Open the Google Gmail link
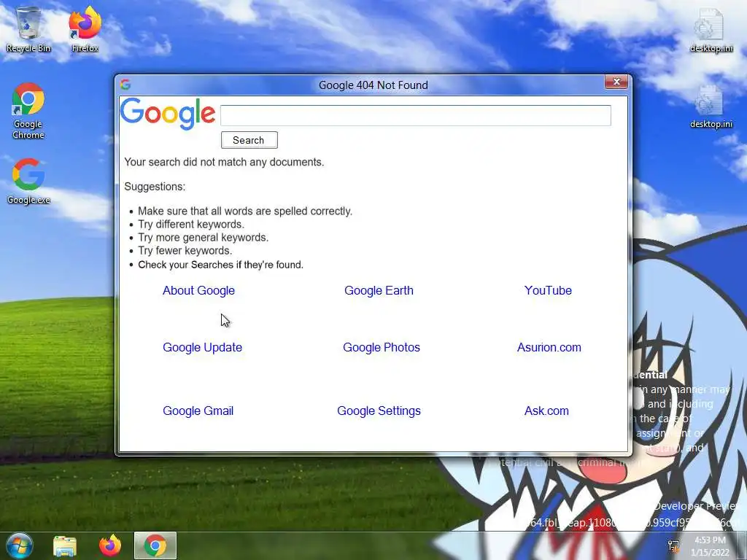The width and height of the screenshot is (747, 560). [x=198, y=411]
